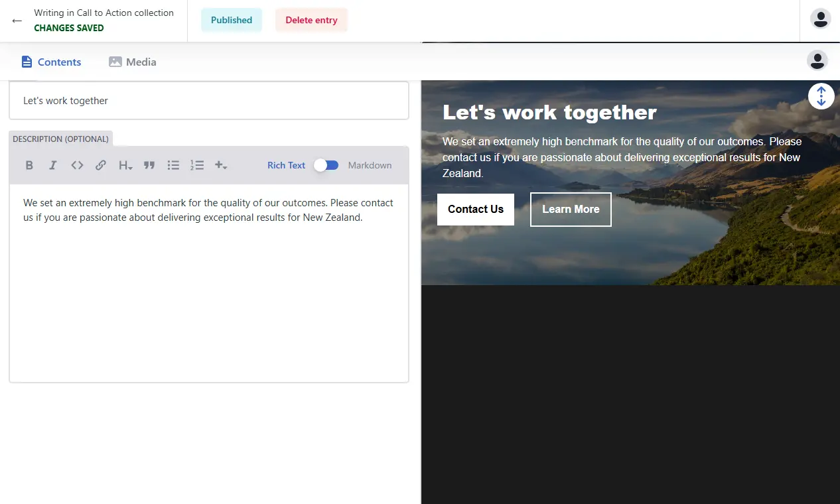Screen dimensions: 840x504
Task: Click the Delete entry button
Action: pos(311,20)
